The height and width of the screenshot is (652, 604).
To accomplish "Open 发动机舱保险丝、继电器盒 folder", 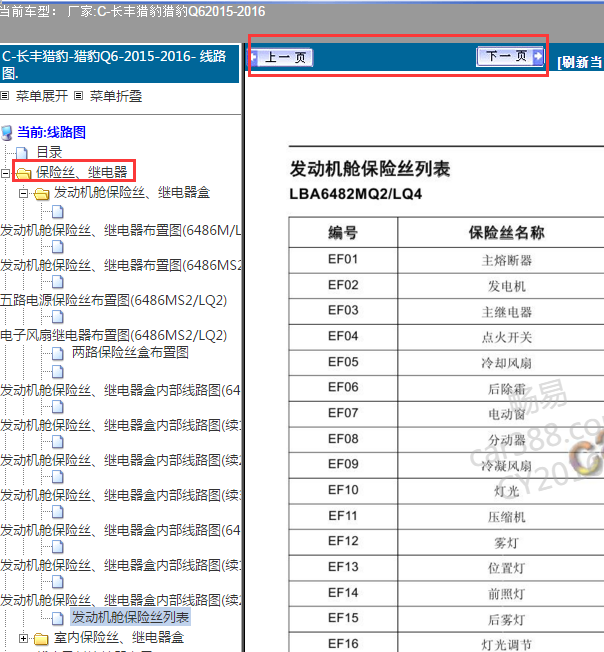I will (132, 192).
